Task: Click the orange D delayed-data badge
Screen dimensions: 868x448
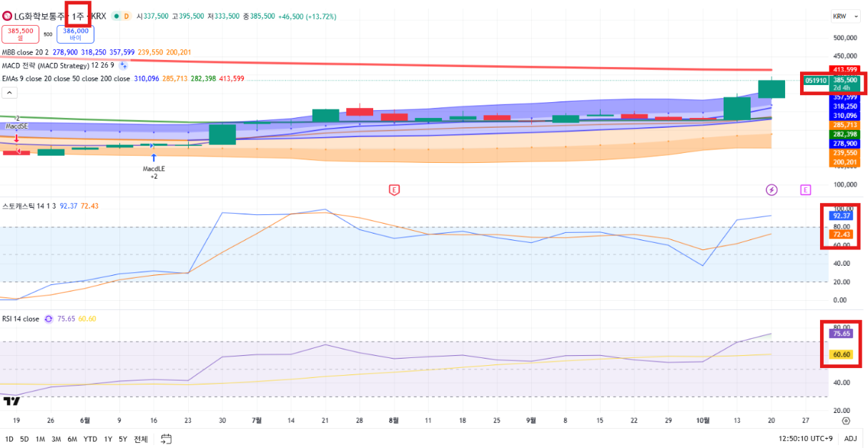Action: tap(127, 16)
